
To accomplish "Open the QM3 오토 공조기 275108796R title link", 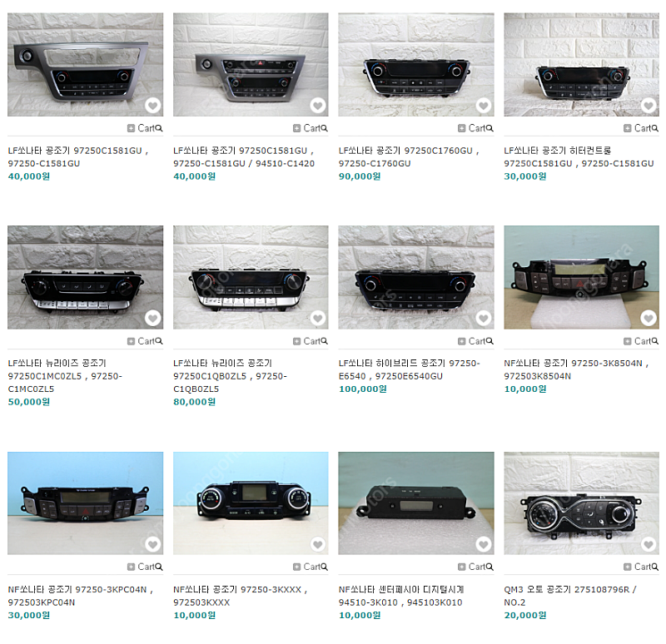I will 570,596.
